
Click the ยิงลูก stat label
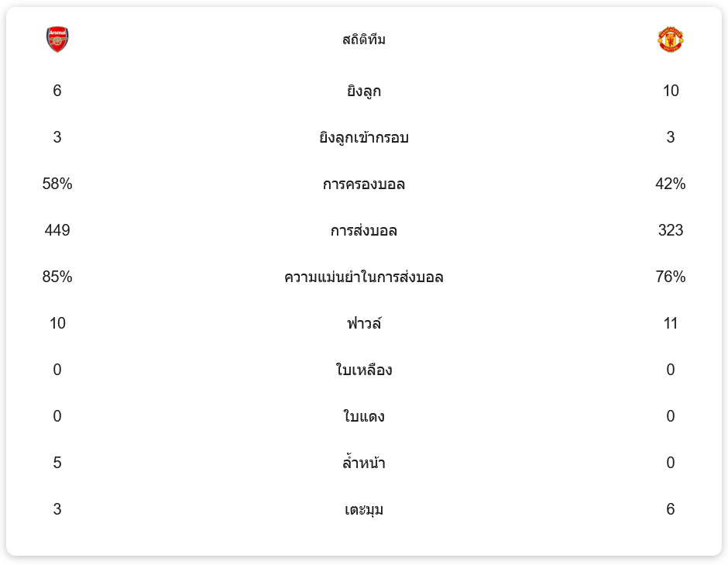coord(364,91)
